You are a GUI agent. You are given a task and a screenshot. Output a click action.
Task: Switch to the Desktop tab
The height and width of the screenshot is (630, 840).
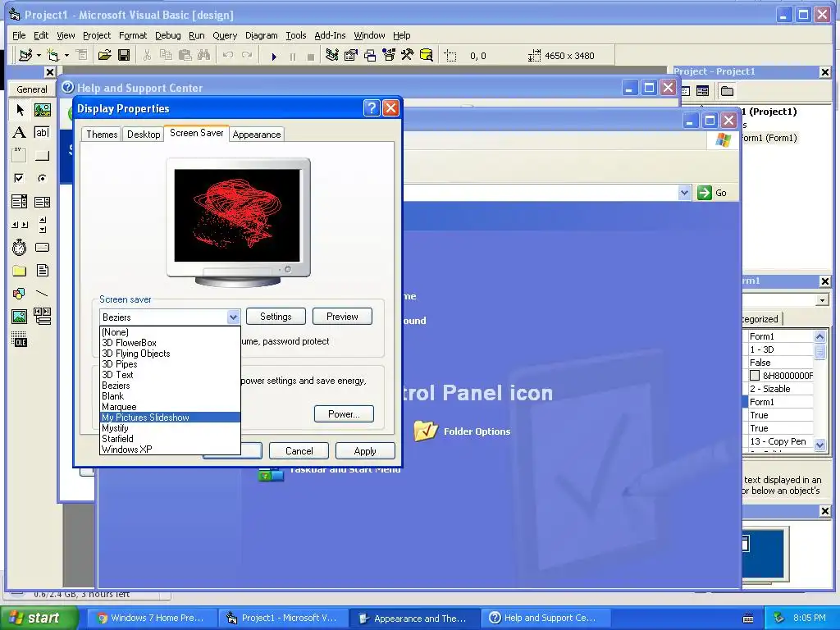(144, 135)
